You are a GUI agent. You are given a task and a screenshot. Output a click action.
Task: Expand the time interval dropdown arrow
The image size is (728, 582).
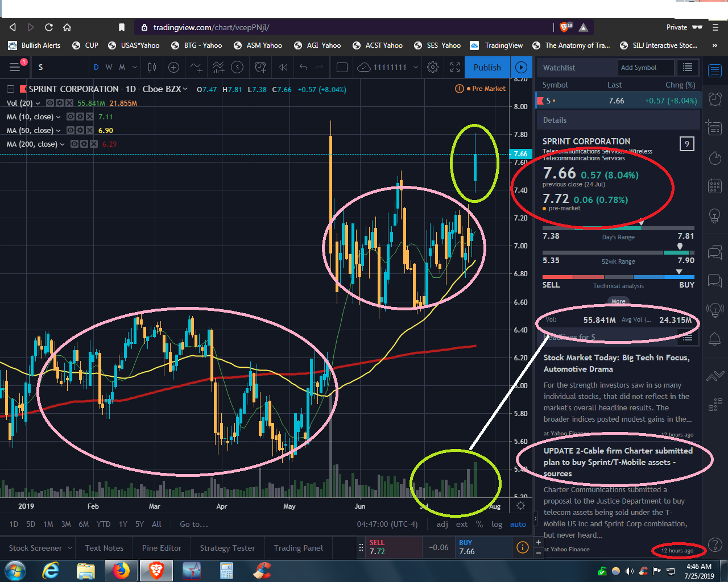(135, 68)
